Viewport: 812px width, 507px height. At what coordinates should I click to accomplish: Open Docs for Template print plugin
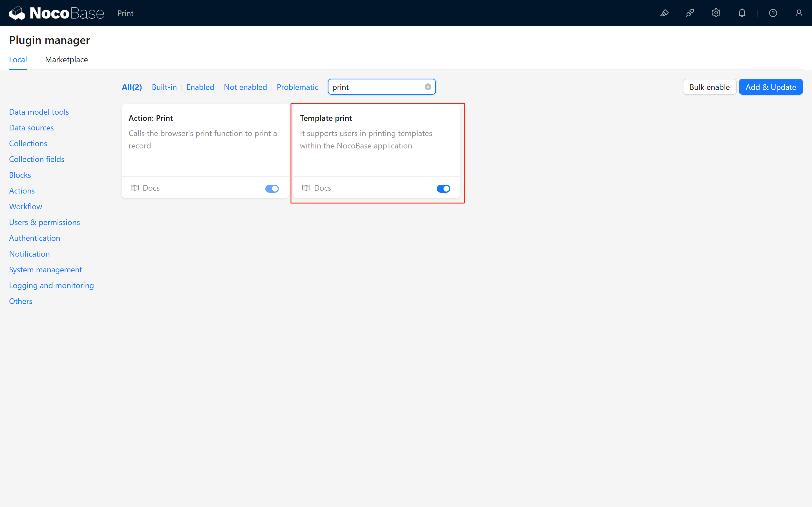(316, 188)
